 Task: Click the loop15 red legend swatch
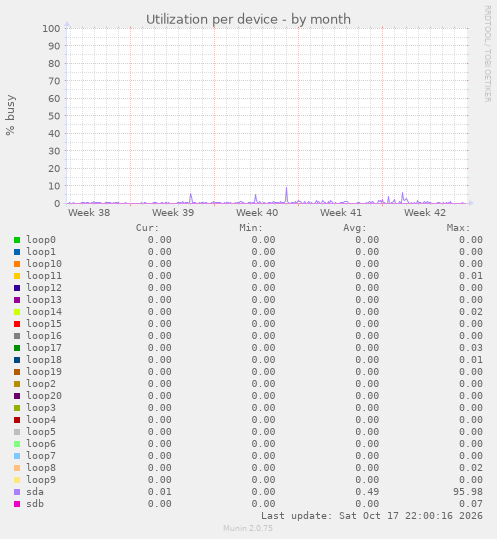17,324
